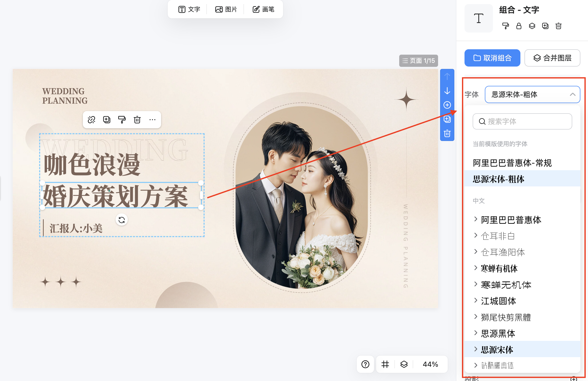
Task: Select the 画笔 drawing tool
Action: (x=263, y=9)
